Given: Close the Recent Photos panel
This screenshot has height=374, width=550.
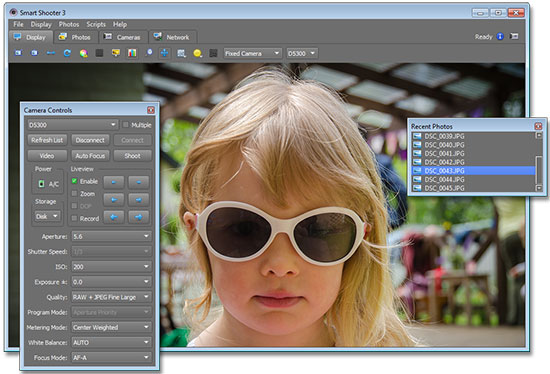Looking at the screenshot, I should pyautogui.click(x=538, y=126).
